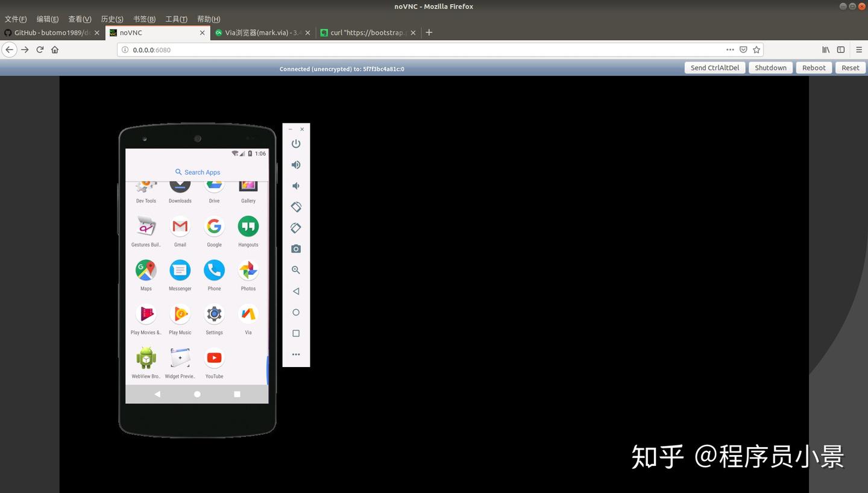868x493 pixels.
Task: Rotate the emulator screen counterclockwise
Action: click(295, 207)
